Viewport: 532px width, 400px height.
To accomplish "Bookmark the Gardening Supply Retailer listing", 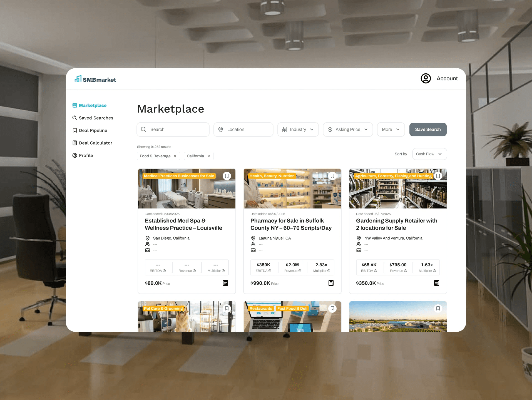I will coord(438,176).
